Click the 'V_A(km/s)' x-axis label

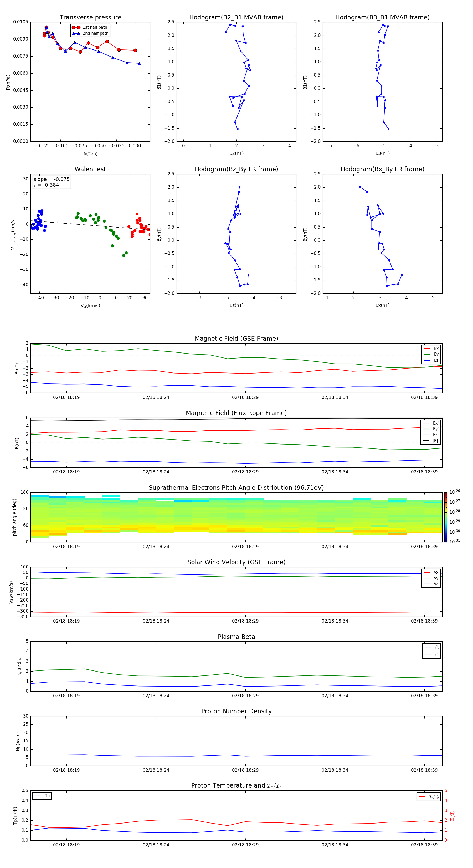(90, 306)
